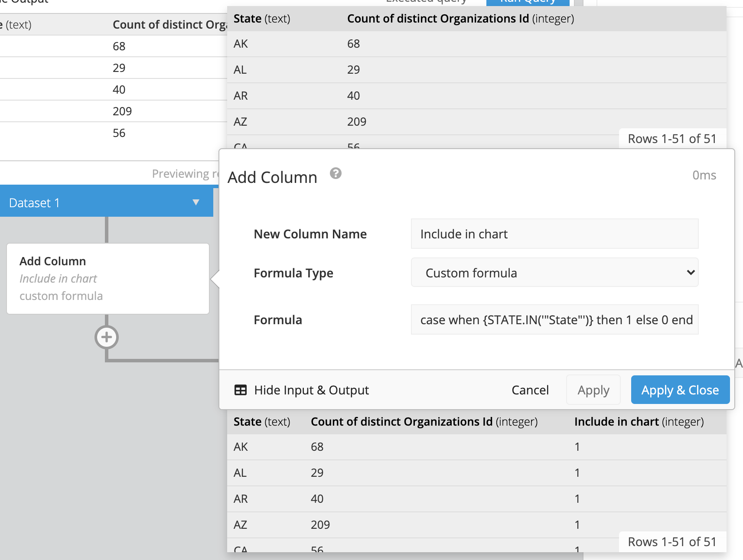Click the table icon beside Hide Input & Output
Screen dimensions: 743x560
pos(241,390)
